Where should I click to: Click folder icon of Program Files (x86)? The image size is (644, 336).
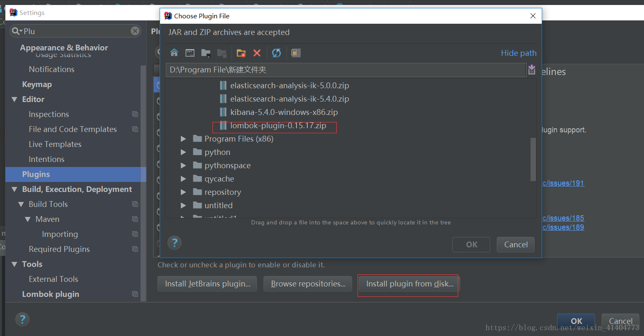click(x=197, y=139)
